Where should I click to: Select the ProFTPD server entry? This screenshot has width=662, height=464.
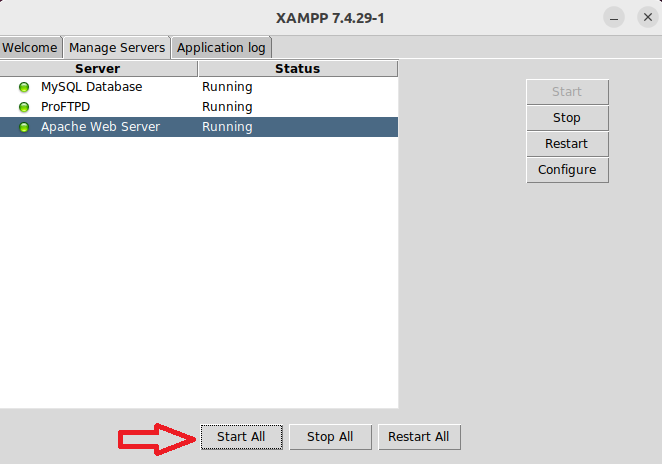tap(65, 107)
